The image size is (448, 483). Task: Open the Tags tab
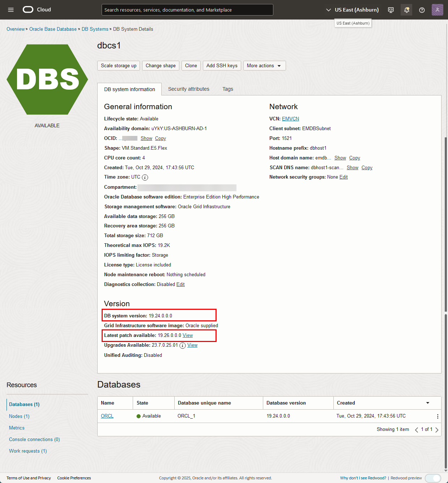(227, 89)
